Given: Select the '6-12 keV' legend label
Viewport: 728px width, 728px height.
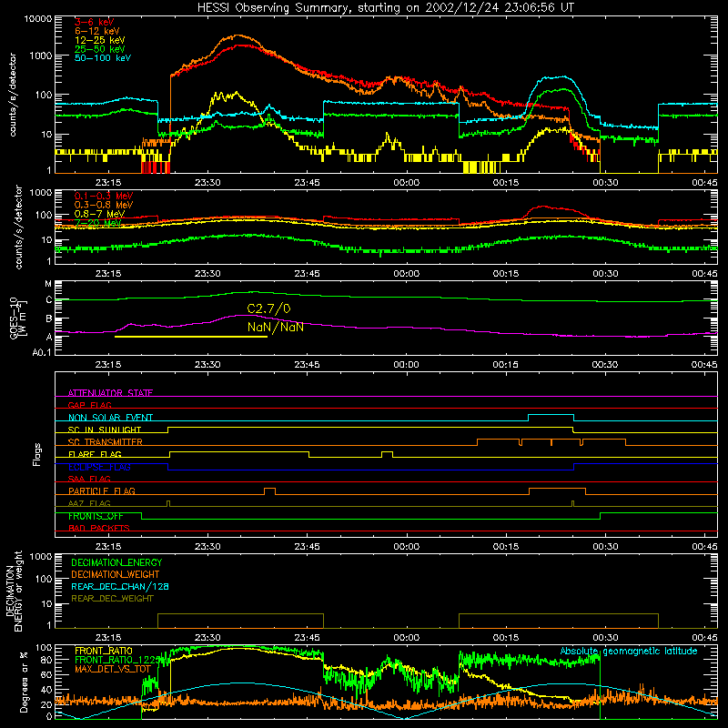Looking at the screenshot, I should click(x=96, y=31).
